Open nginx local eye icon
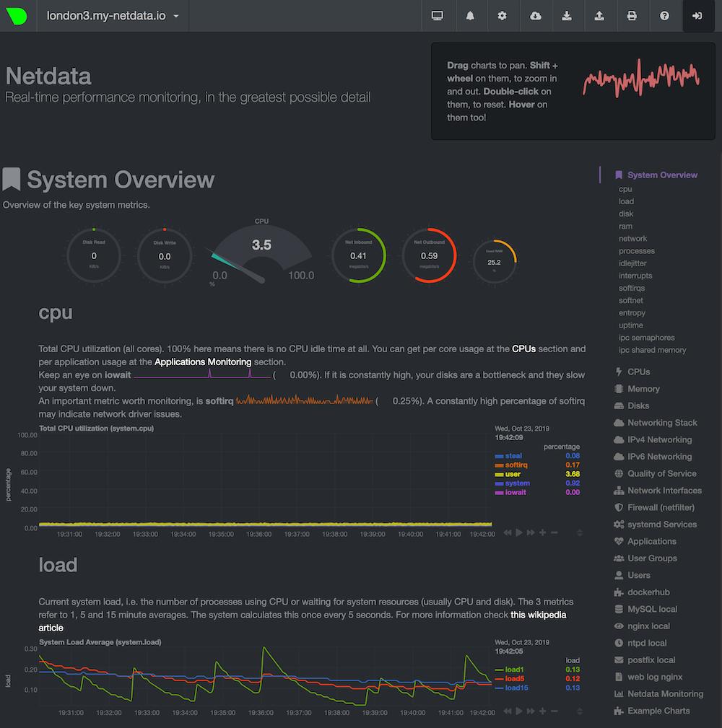Viewport: 722px width, 728px height. [x=618, y=626]
